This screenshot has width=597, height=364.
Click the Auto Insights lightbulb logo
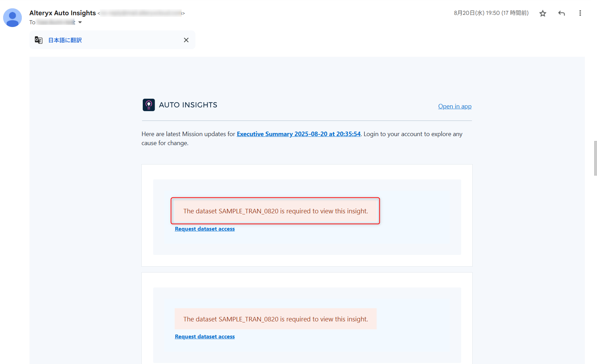(x=149, y=105)
